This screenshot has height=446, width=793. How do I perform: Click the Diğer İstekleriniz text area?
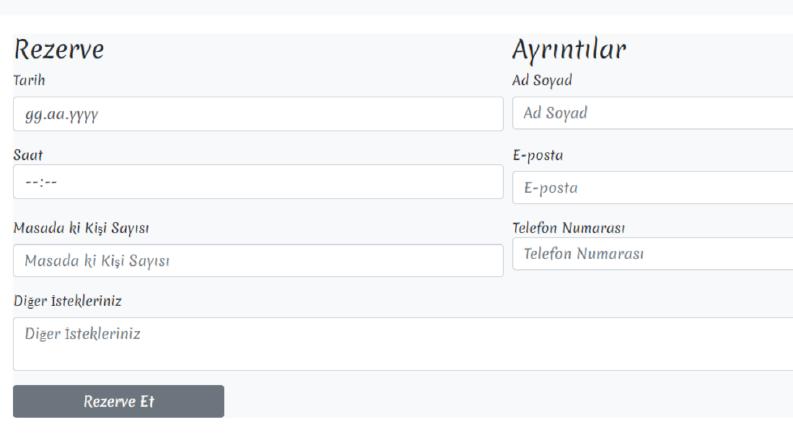click(x=403, y=344)
